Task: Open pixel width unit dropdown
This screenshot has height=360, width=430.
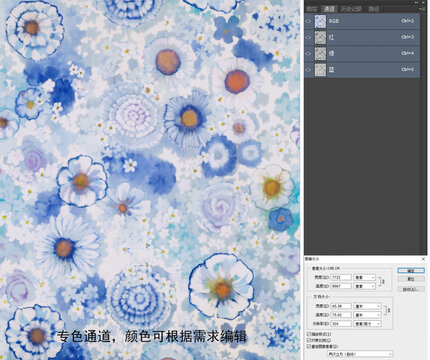Action: click(365, 277)
